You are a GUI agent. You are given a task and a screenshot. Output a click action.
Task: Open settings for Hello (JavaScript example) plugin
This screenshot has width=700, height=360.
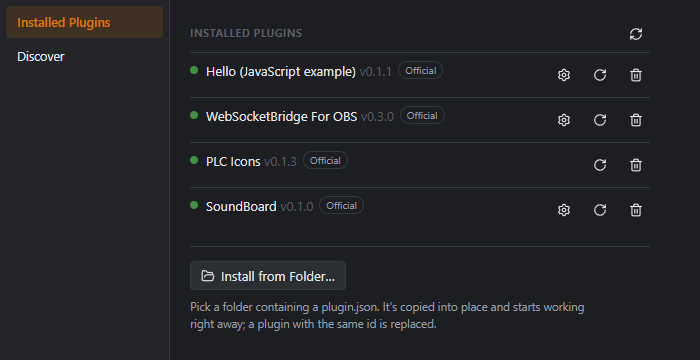(564, 75)
